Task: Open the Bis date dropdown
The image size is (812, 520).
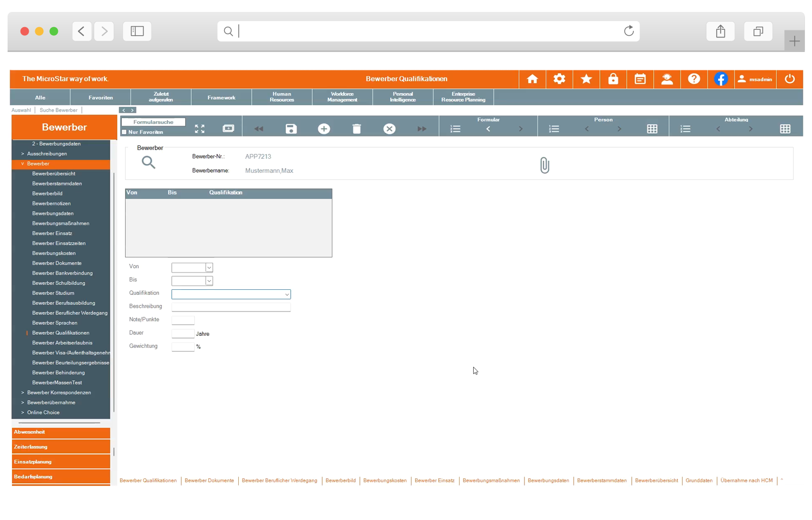Action: (209, 281)
